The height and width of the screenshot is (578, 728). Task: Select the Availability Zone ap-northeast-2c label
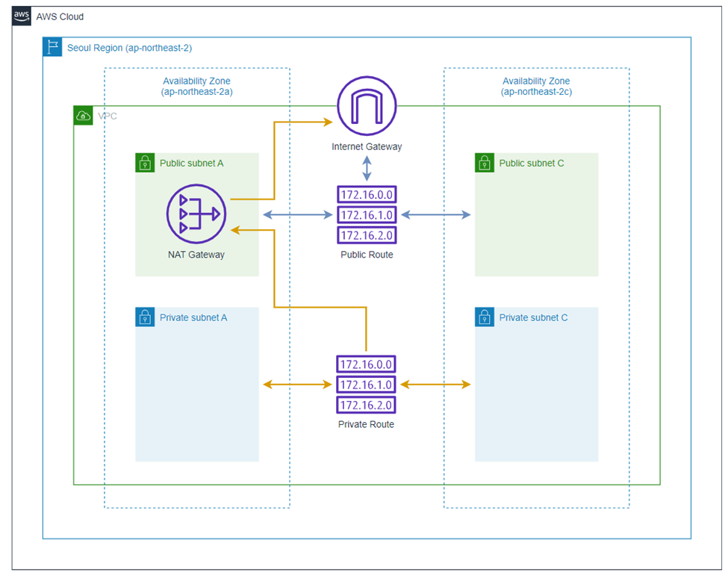point(536,86)
